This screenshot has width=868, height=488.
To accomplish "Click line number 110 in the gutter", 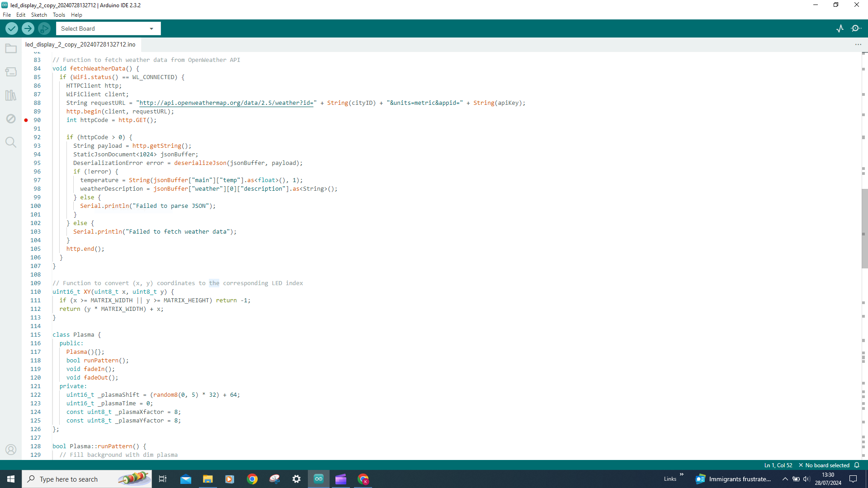I will click(x=36, y=292).
